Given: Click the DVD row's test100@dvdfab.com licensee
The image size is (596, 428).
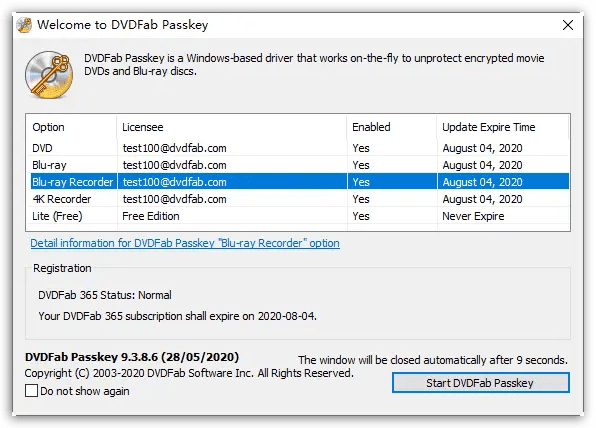Looking at the screenshot, I should point(174,148).
